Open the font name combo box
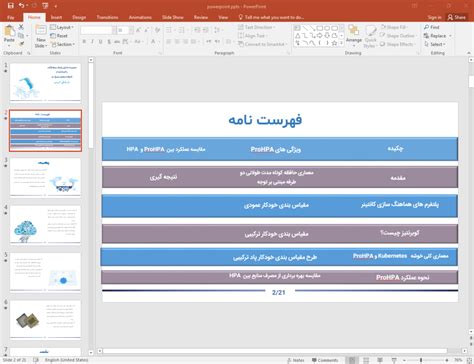This screenshot has width=474, height=364. pos(98,30)
